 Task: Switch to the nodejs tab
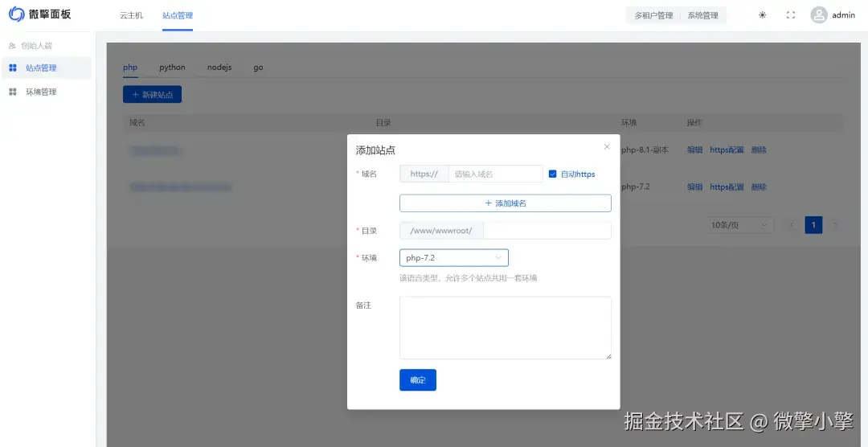tap(219, 68)
